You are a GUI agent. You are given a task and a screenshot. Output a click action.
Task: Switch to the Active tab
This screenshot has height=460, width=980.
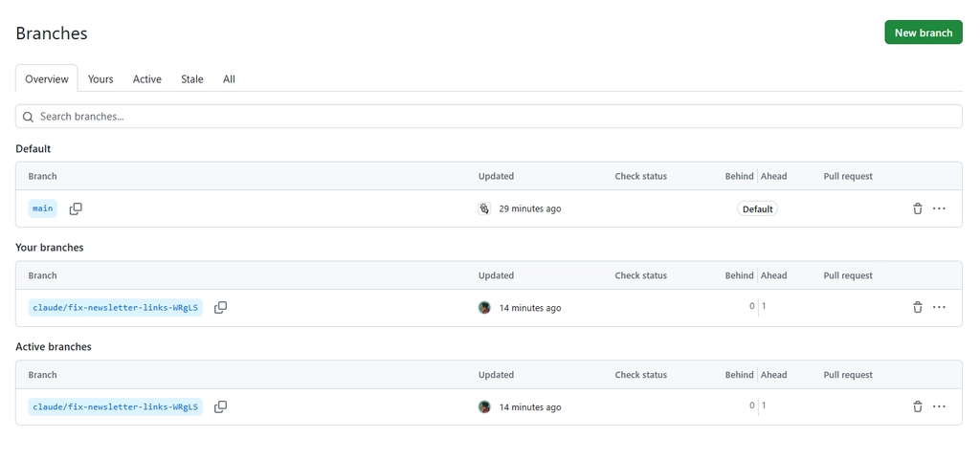click(x=146, y=78)
